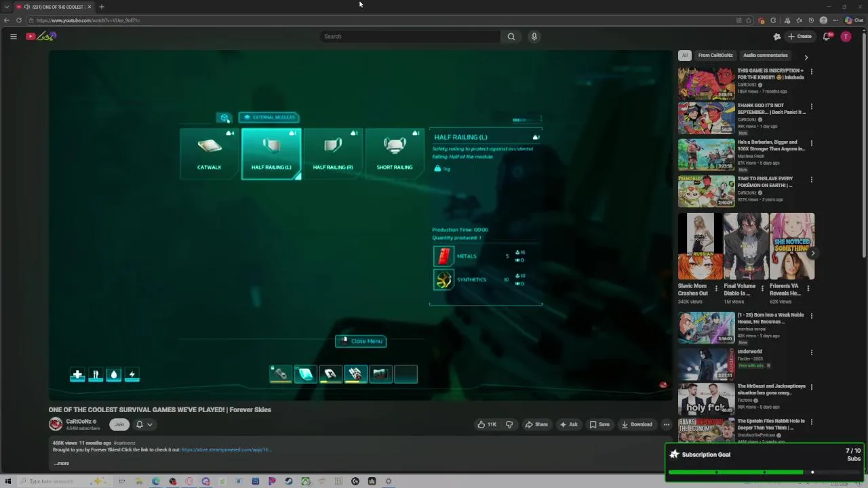The image size is (868, 488).
Task: Click the Ask button under the video
Action: [x=568, y=424]
